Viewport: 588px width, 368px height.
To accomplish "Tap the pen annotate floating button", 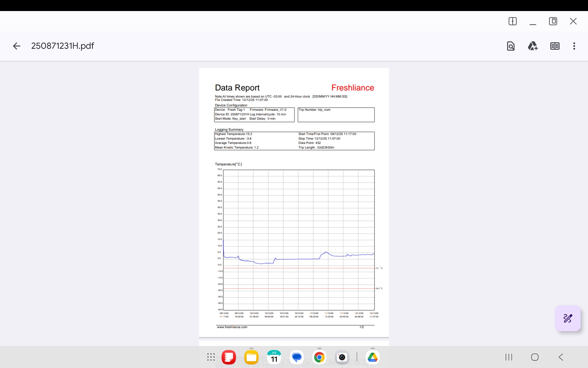I will tap(567, 318).
